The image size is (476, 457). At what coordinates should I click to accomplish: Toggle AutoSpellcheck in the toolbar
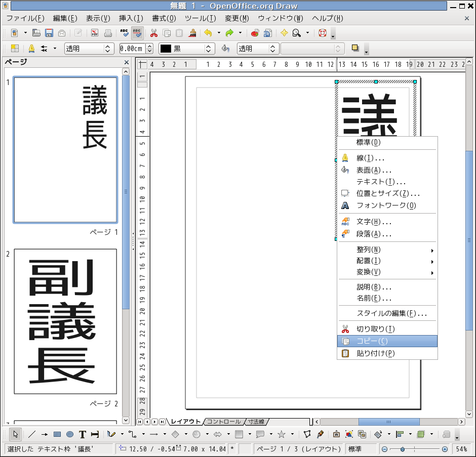[x=137, y=33]
